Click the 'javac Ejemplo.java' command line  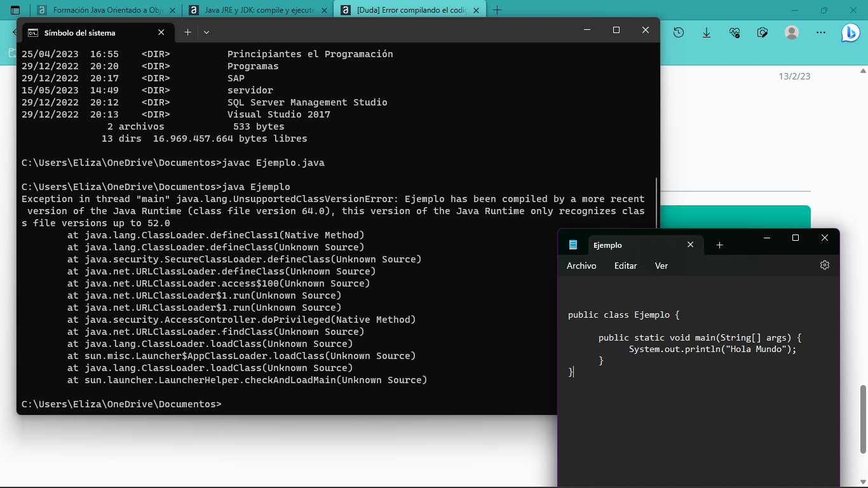[x=173, y=163]
